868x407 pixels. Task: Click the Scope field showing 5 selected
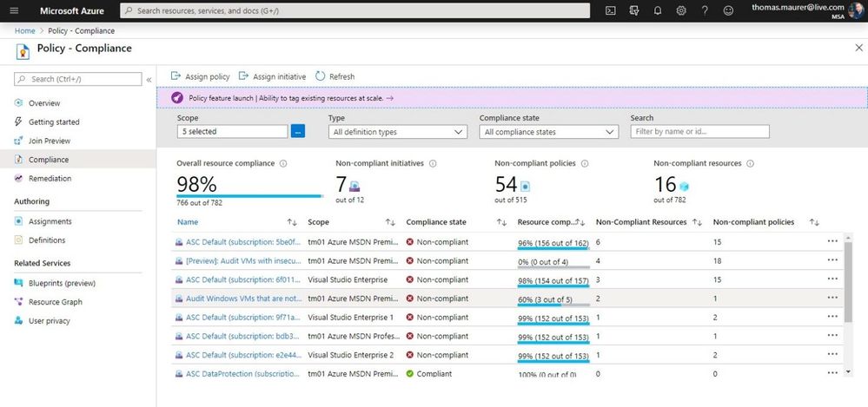coord(233,132)
